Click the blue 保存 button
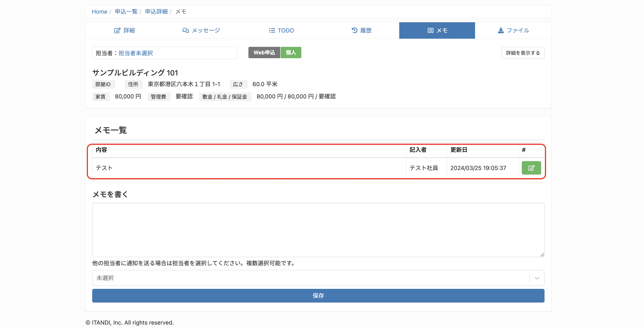This screenshot has width=644, height=328. pyautogui.click(x=318, y=296)
